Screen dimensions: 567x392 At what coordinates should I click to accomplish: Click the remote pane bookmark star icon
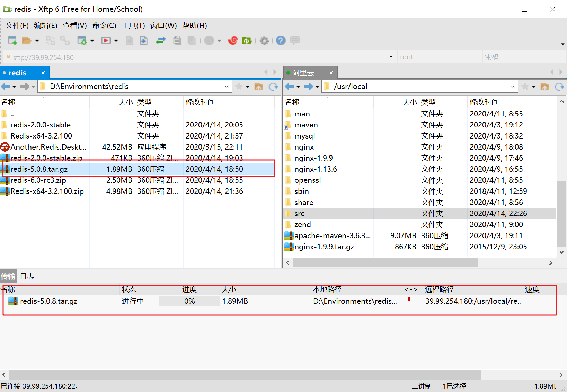pyautogui.click(x=525, y=86)
